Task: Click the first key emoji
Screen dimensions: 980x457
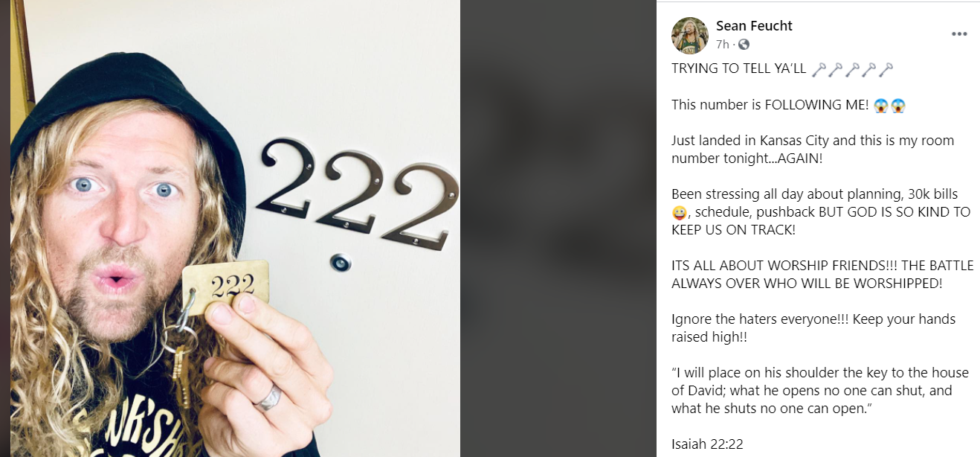Action: [x=819, y=69]
